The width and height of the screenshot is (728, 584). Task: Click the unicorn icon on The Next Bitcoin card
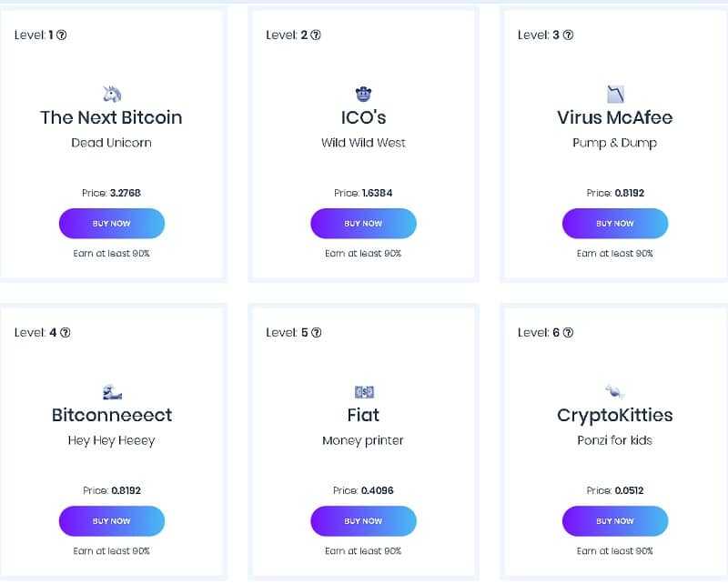[111, 90]
